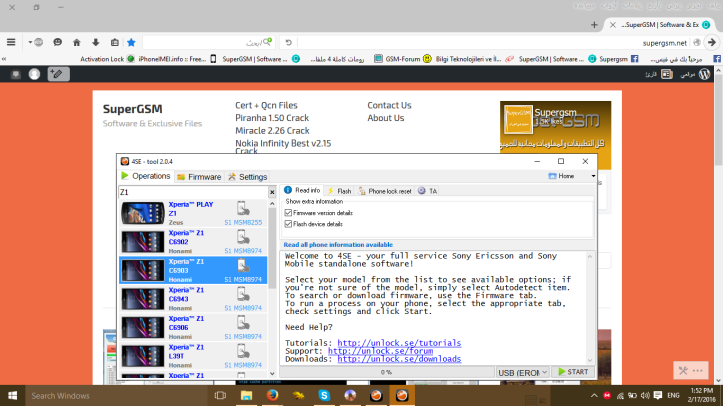The height and width of the screenshot is (406, 723).
Task: Click the blue bookmark star icon
Action: pyautogui.click(x=131, y=42)
